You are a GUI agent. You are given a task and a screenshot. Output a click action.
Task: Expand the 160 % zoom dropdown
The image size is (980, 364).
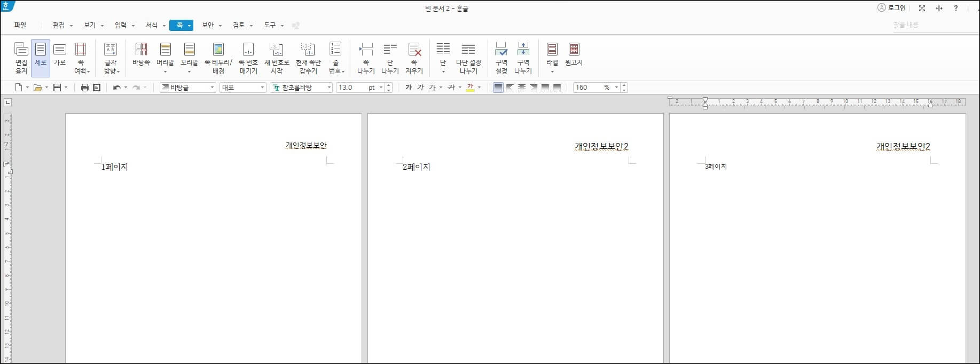point(616,88)
